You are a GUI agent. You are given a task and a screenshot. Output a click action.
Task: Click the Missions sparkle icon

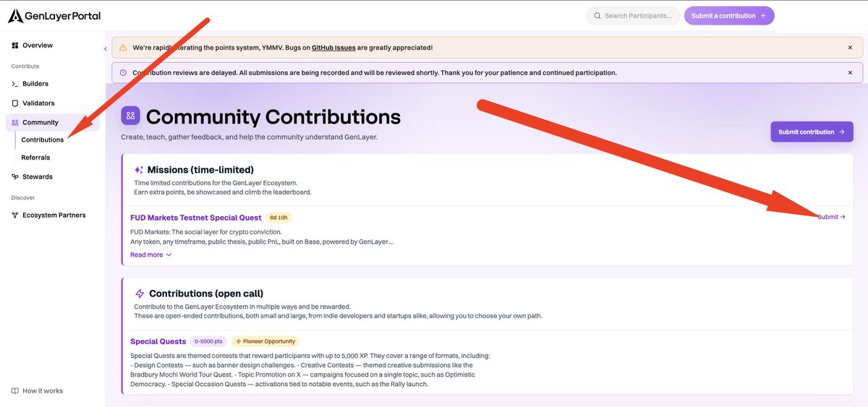[x=139, y=170]
